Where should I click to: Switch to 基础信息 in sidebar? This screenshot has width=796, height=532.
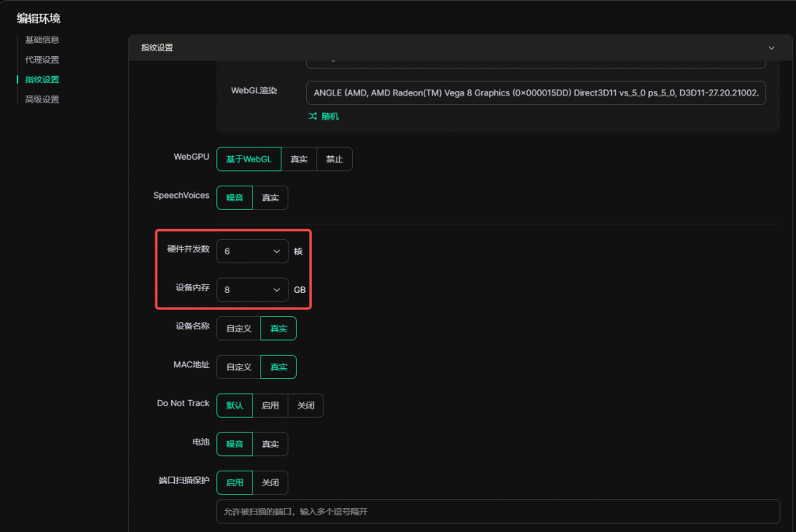pyautogui.click(x=42, y=40)
